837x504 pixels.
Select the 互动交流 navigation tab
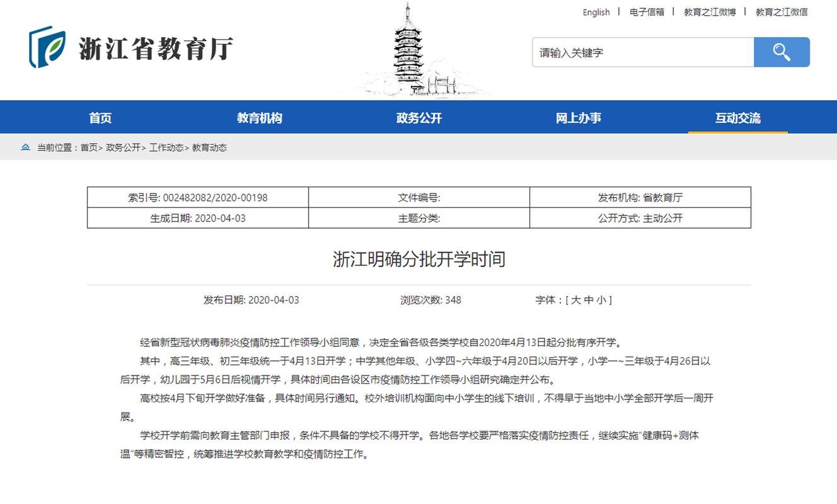[x=737, y=118]
